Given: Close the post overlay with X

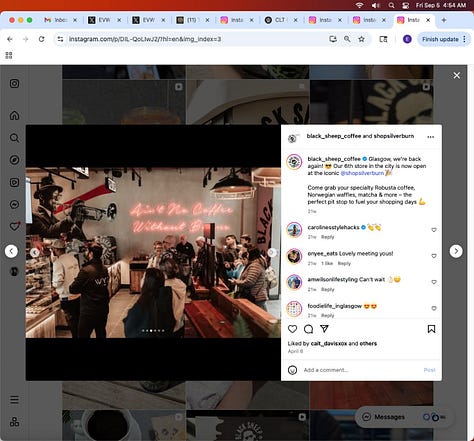Looking at the screenshot, I should [457, 76].
